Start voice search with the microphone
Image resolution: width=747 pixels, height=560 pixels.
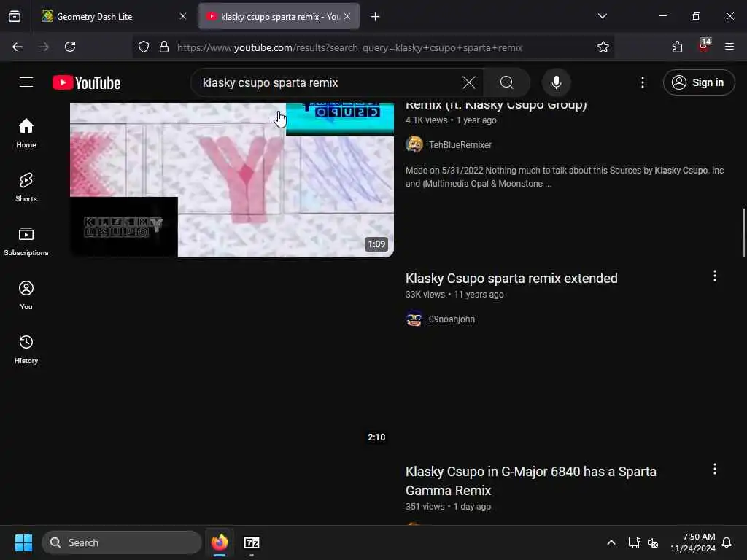tap(556, 82)
